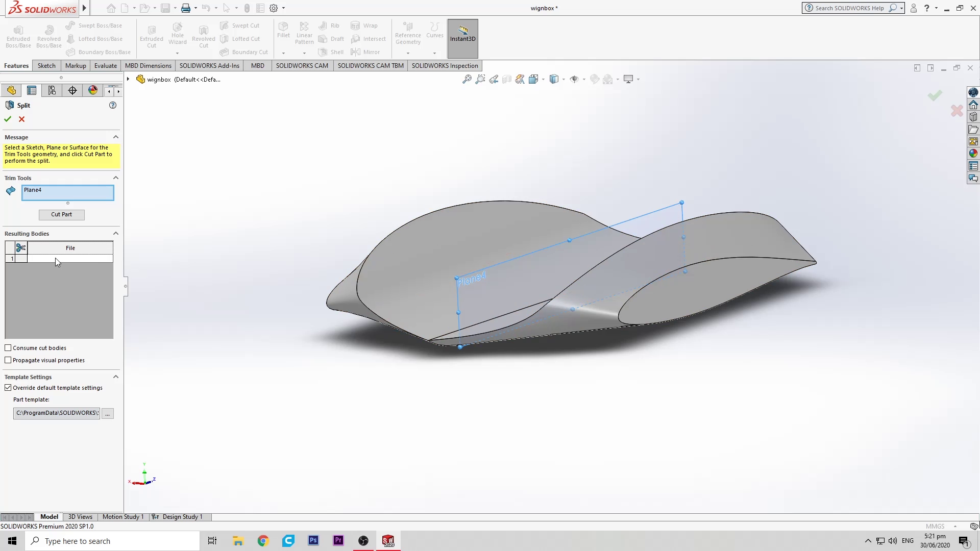The width and height of the screenshot is (980, 551).
Task: Click the Options gear icon
Action: [274, 8]
